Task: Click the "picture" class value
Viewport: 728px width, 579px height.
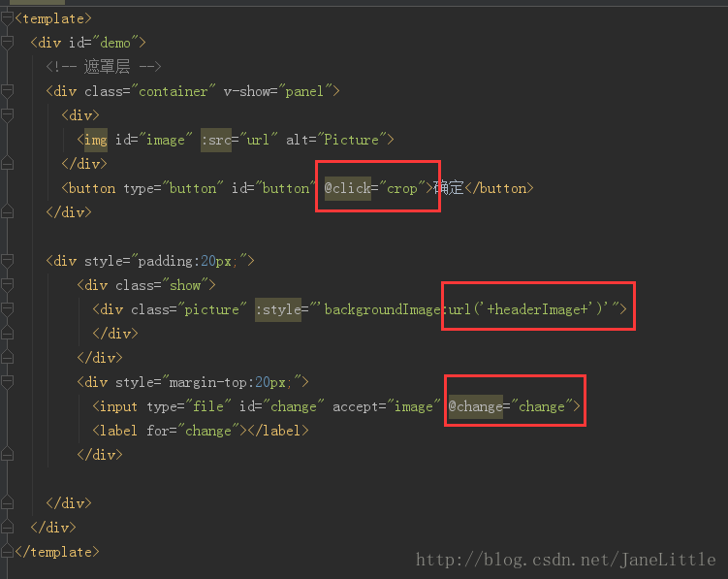Action: click(211, 309)
